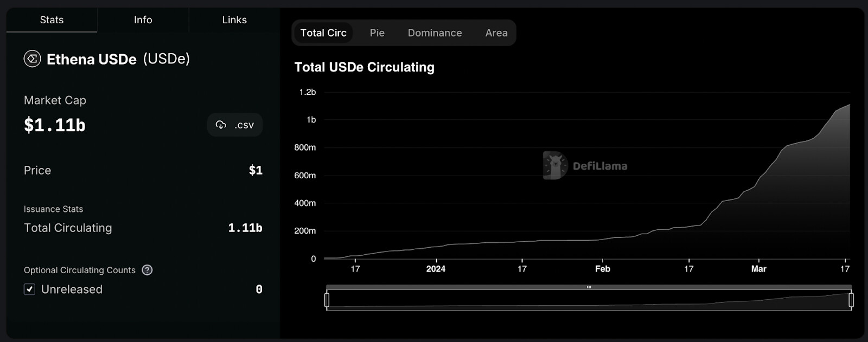This screenshot has width=868, height=342.
Task: Download data with the .csv button
Action: coord(235,125)
